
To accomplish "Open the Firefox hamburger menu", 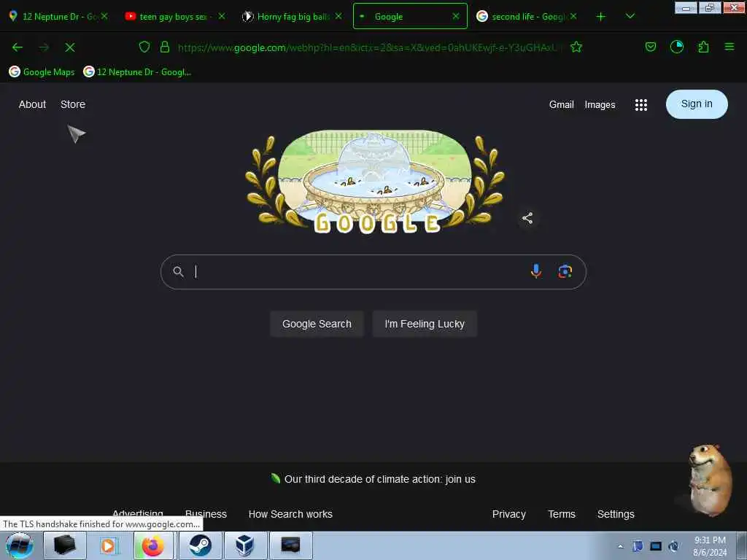I will coord(729,47).
